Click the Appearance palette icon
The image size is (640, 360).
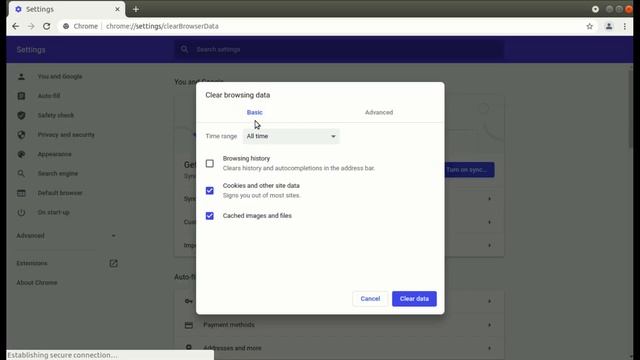tap(21, 154)
